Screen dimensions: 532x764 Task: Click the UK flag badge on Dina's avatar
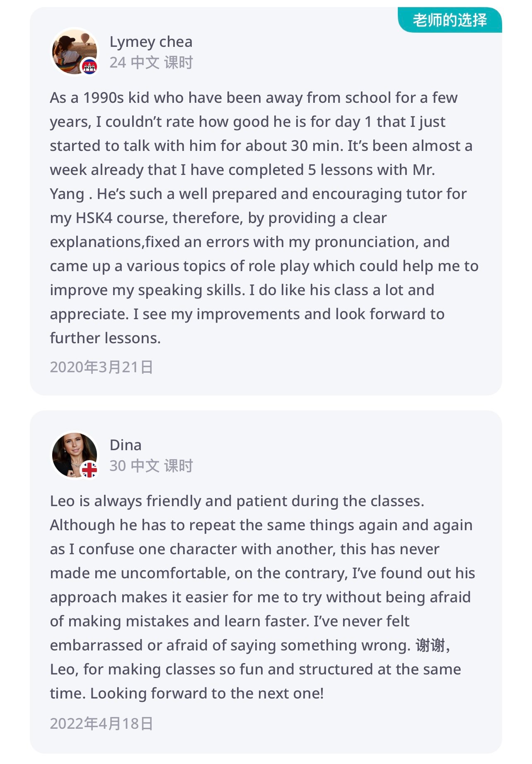(x=89, y=470)
